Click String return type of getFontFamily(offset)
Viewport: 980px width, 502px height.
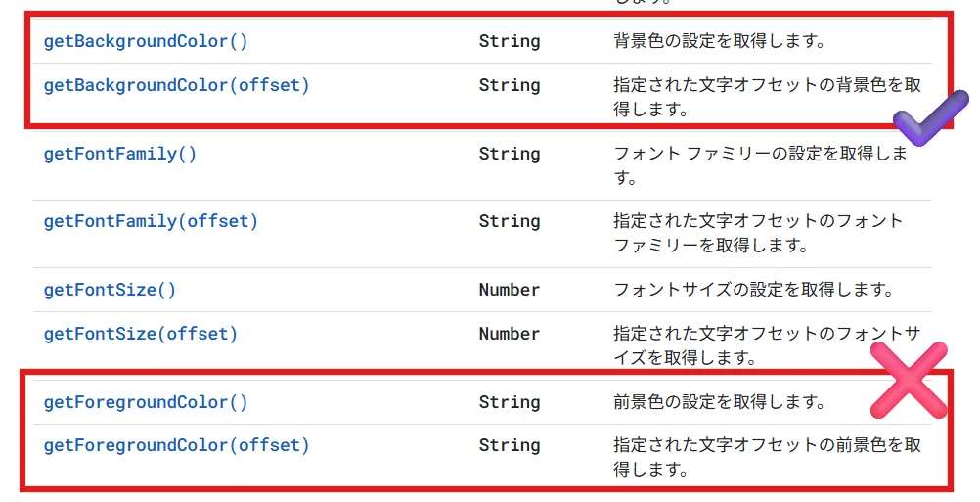510,221
